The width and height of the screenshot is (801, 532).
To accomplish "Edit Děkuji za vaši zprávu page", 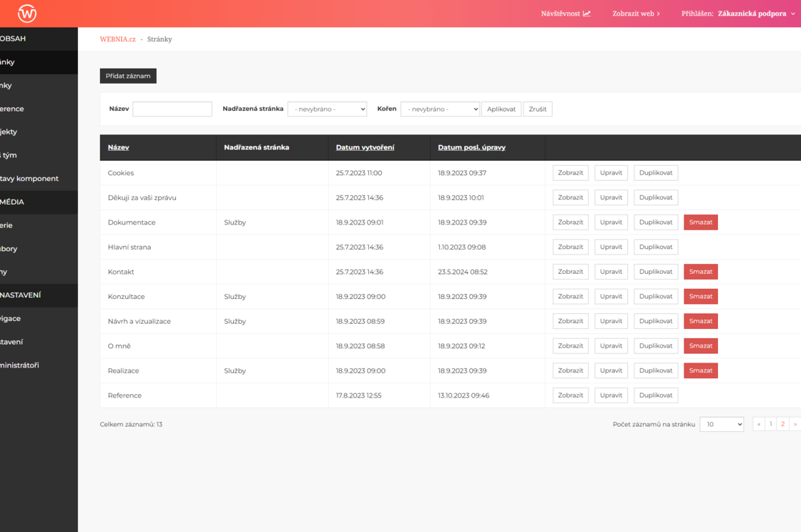I will [611, 197].
